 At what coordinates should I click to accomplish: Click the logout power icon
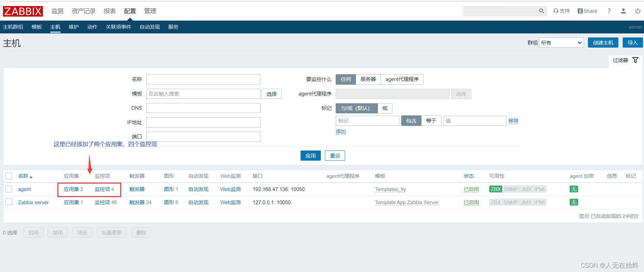pos(638,11)
